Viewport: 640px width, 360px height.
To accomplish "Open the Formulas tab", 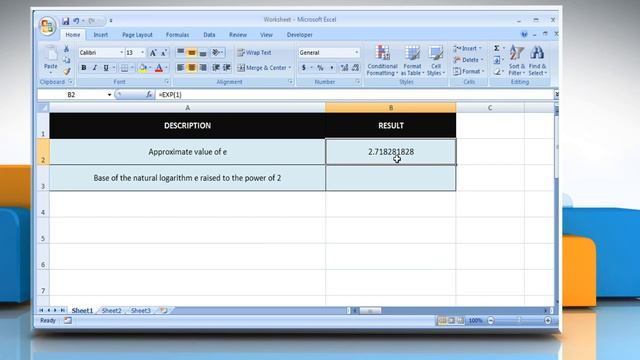I will (178, 35).
